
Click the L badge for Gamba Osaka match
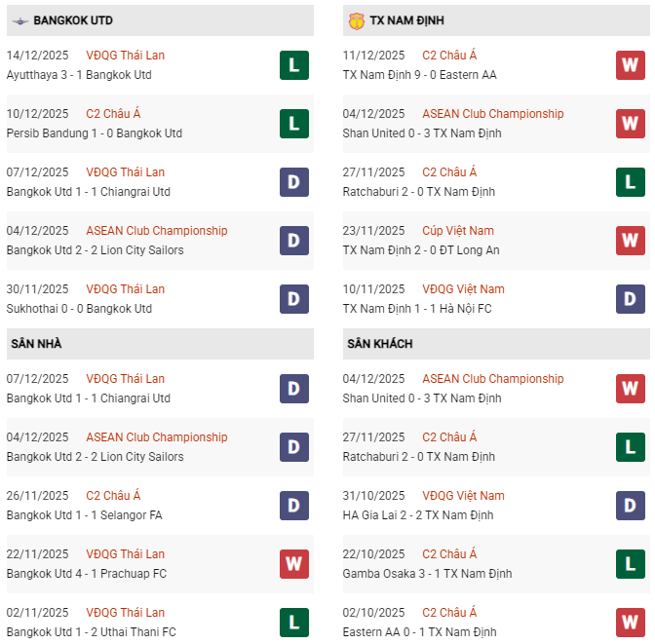630,564
